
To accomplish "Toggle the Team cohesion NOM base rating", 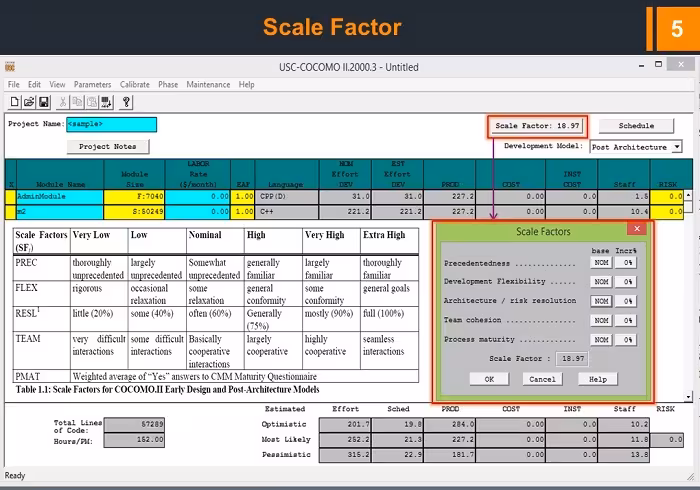I will [x=601, y=320].
